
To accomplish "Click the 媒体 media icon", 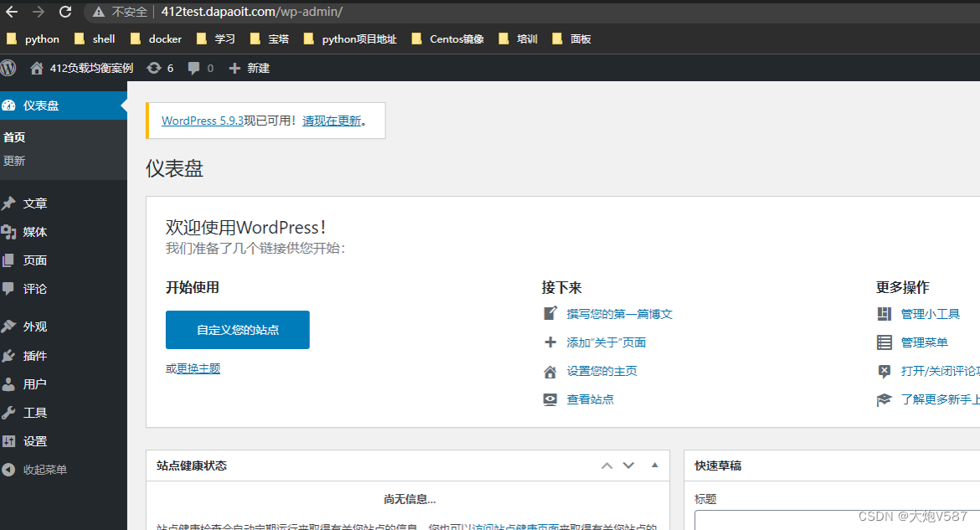I will coord(8,232).
